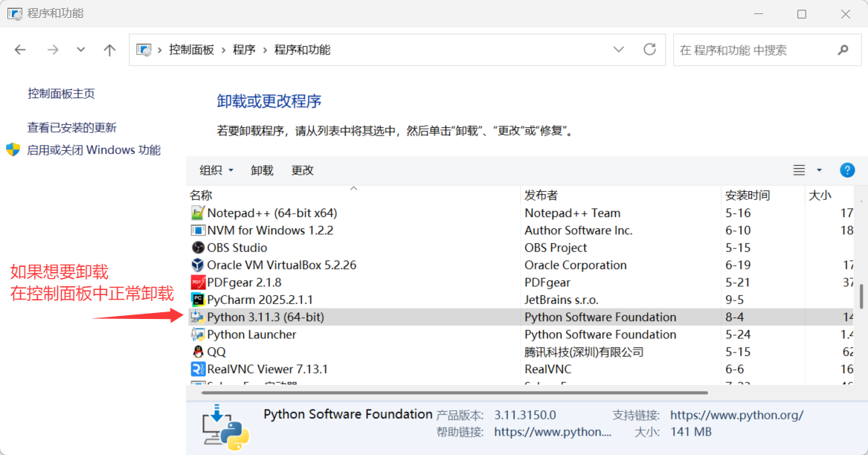Click the QQ penguin icon

click(x=197, y=351)
